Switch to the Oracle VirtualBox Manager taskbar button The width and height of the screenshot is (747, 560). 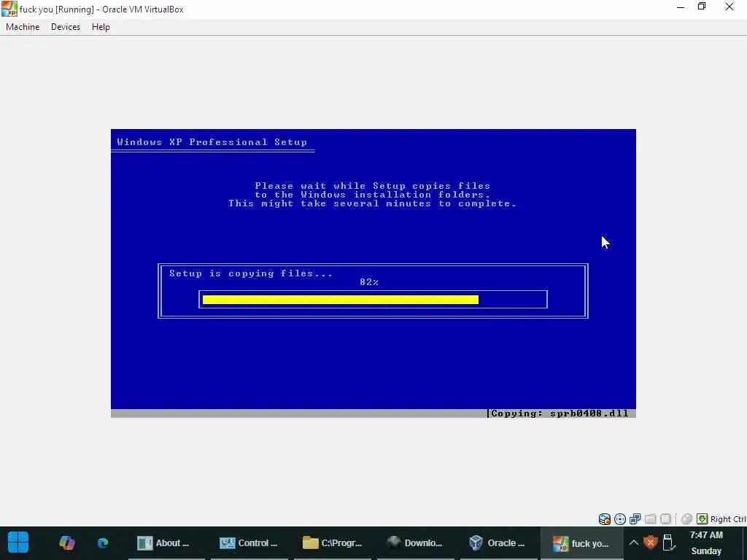[x=498, y=542]
